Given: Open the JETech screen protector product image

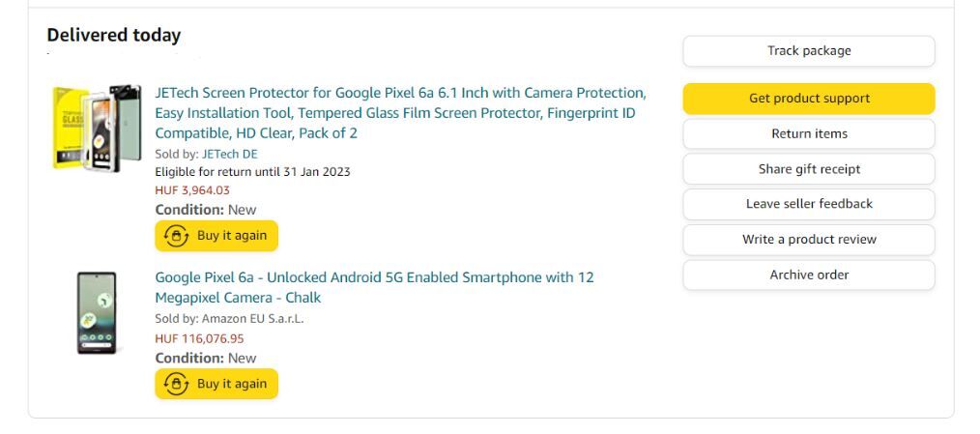Looking at the screenshot, I should (97, 128).
